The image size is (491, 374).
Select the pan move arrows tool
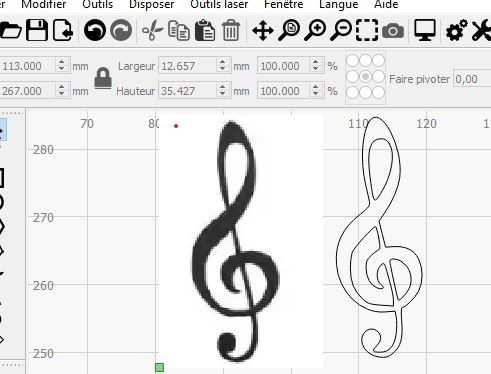click(x=263, y=30)
